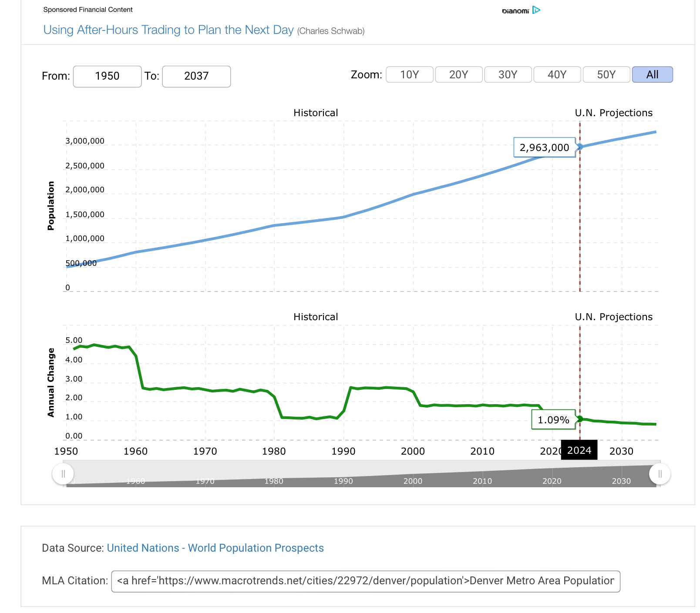
Task: Set chart zoom to 30Y
Action: click(x=508, y=74)
